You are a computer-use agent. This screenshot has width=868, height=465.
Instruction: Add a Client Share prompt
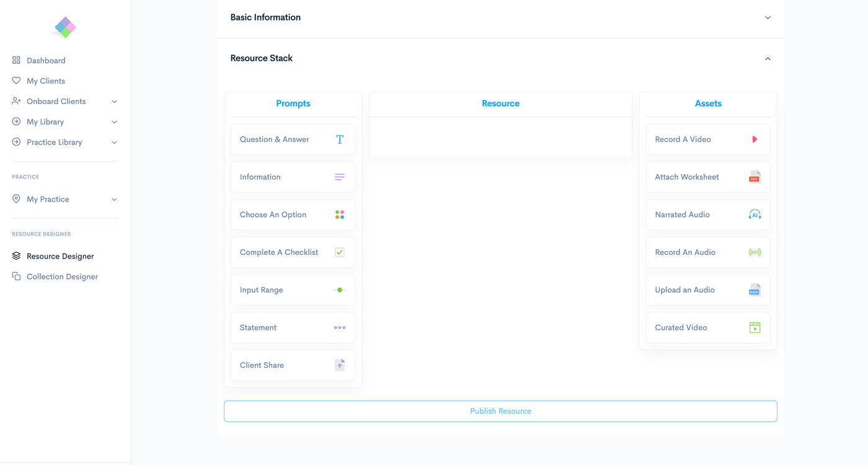(x=293, y=365)
